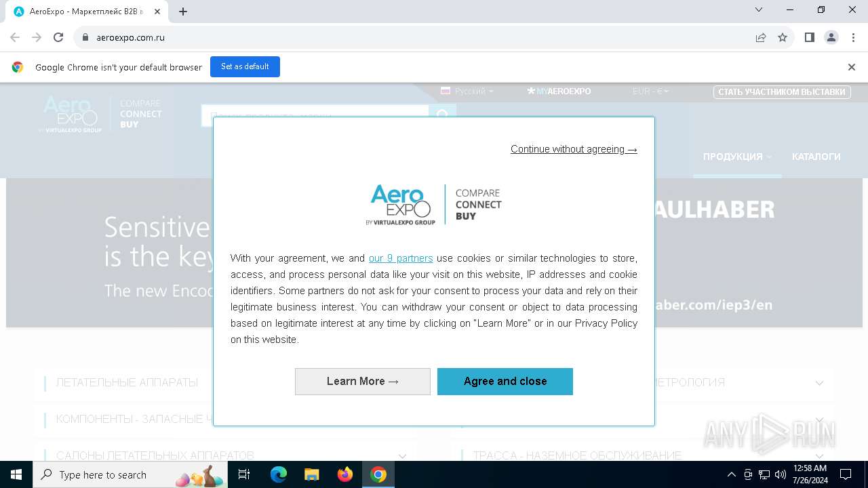Expand Салоны летательных аппаратов chevron

pos(402,456)
